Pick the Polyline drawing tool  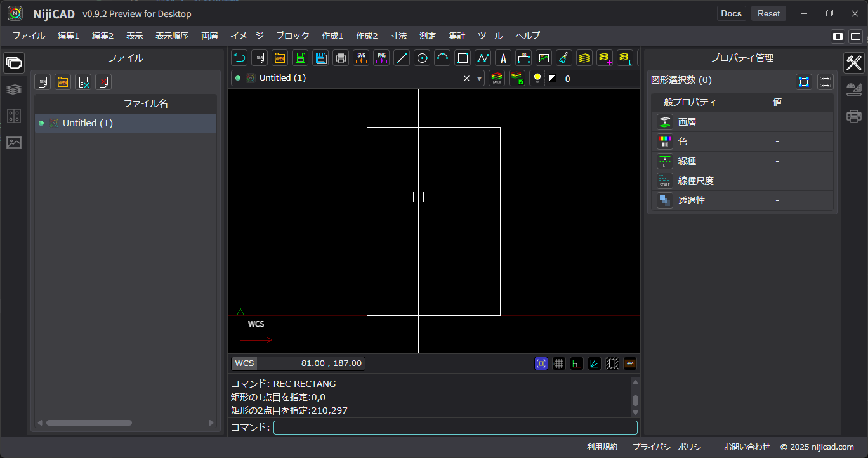pos(483,58)
